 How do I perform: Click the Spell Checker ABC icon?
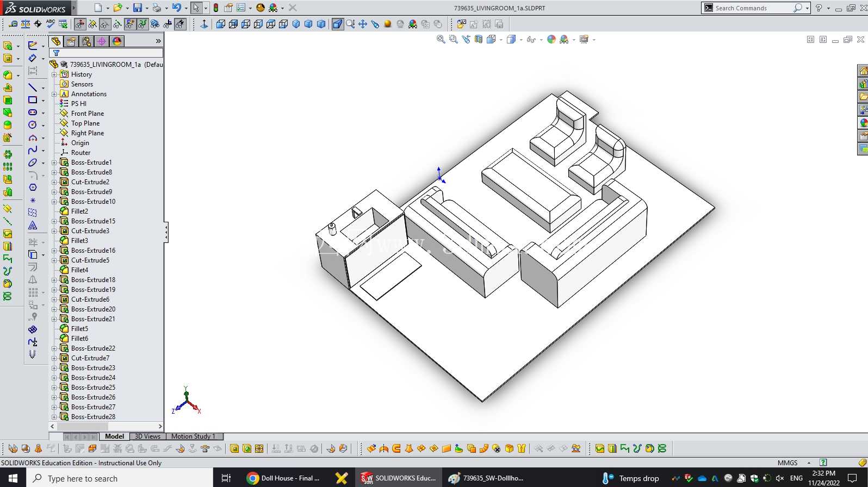pos(51,23)
